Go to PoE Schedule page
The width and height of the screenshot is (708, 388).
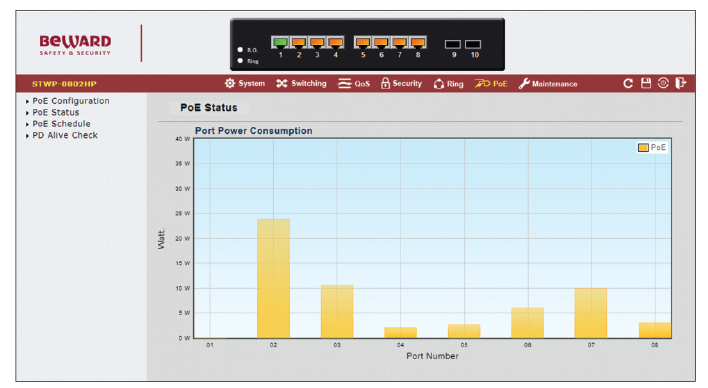(61, 124)
